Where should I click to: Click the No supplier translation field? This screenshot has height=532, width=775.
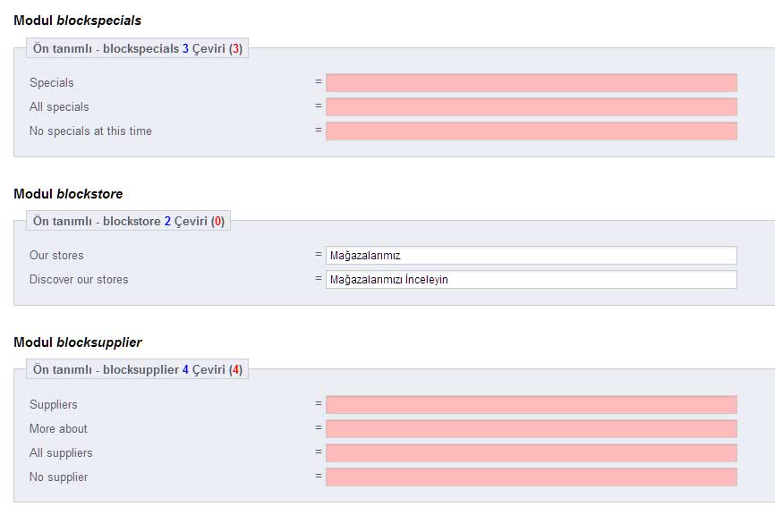tap(531, 477)
